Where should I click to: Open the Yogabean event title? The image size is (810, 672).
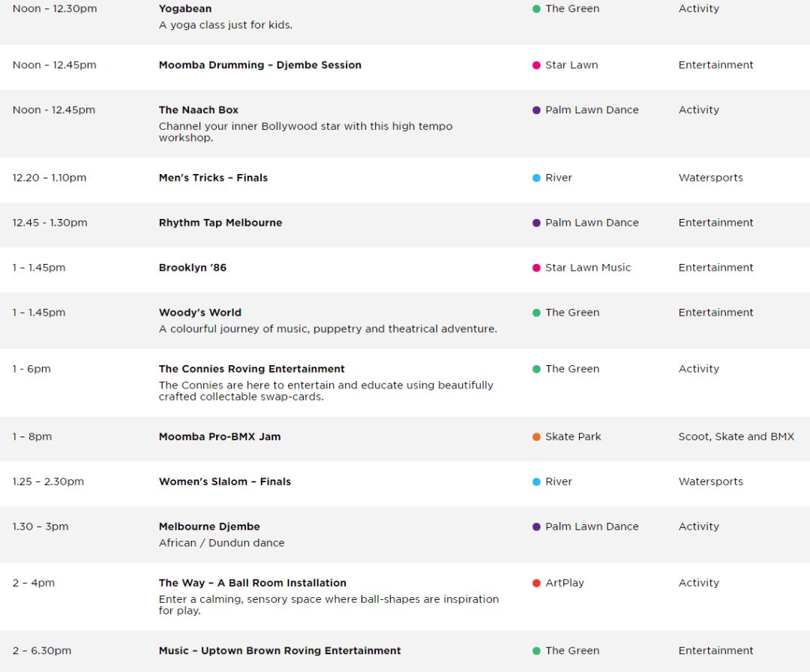coord(185,9)
